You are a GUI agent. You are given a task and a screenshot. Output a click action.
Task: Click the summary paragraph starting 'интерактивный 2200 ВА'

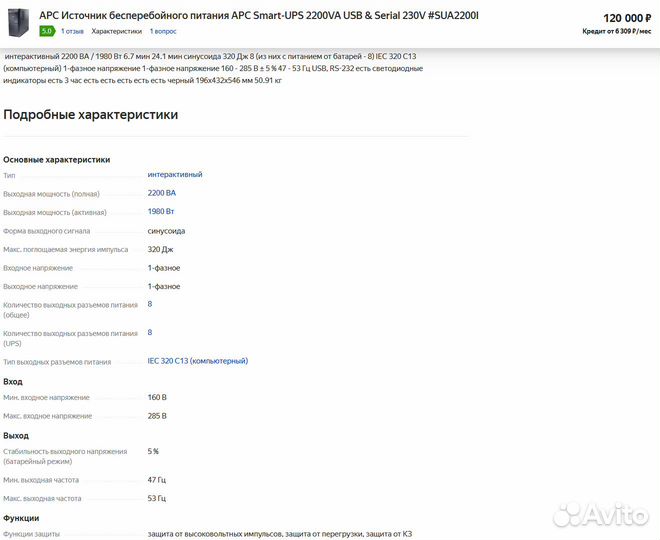coord(213,68)
